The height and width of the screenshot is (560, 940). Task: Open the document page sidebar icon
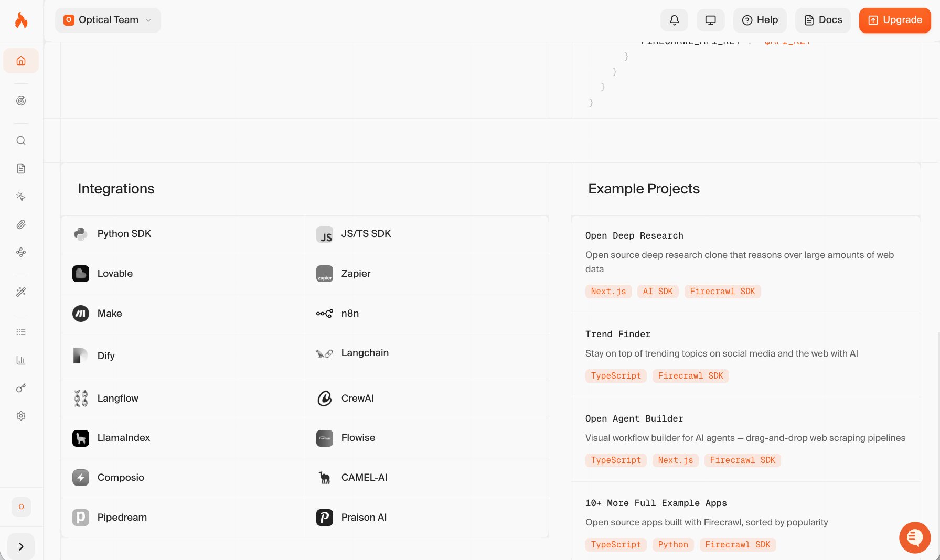[21, 168]
